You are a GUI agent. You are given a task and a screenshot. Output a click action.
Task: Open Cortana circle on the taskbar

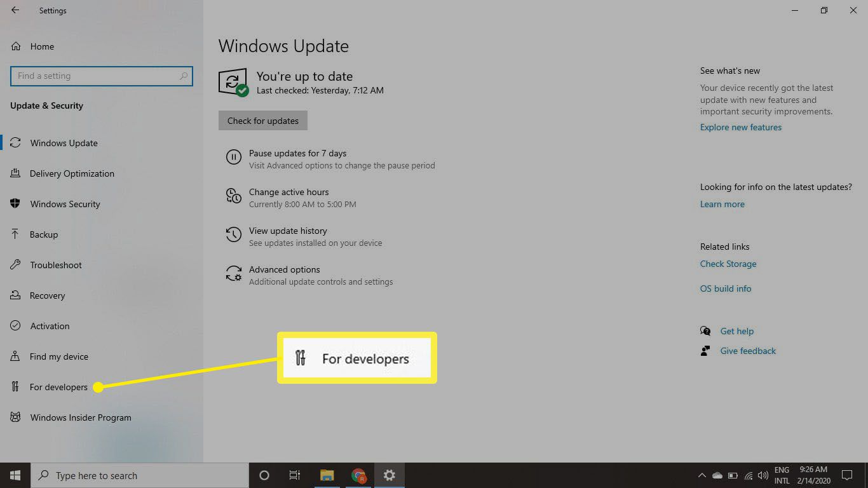[264, 475]
